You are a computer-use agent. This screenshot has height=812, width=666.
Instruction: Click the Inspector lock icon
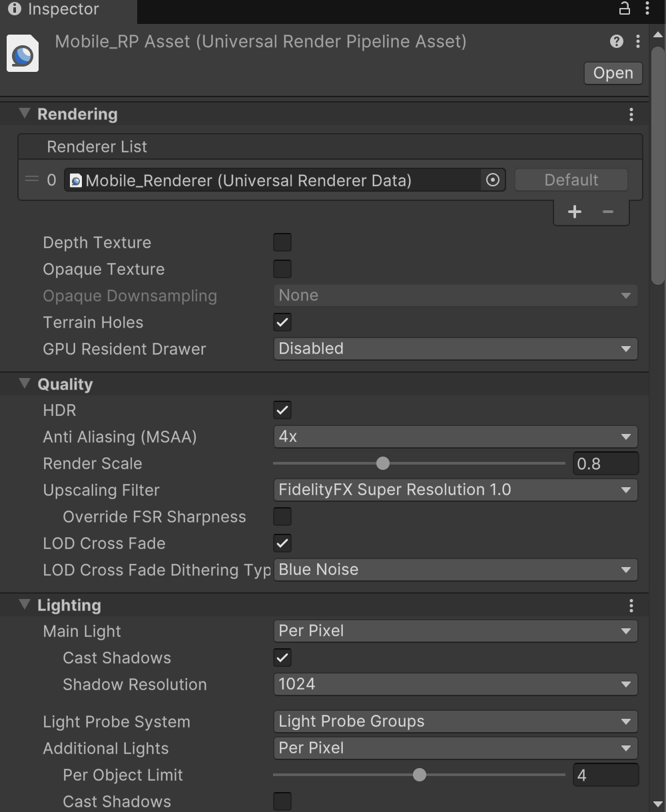[624, 9]
